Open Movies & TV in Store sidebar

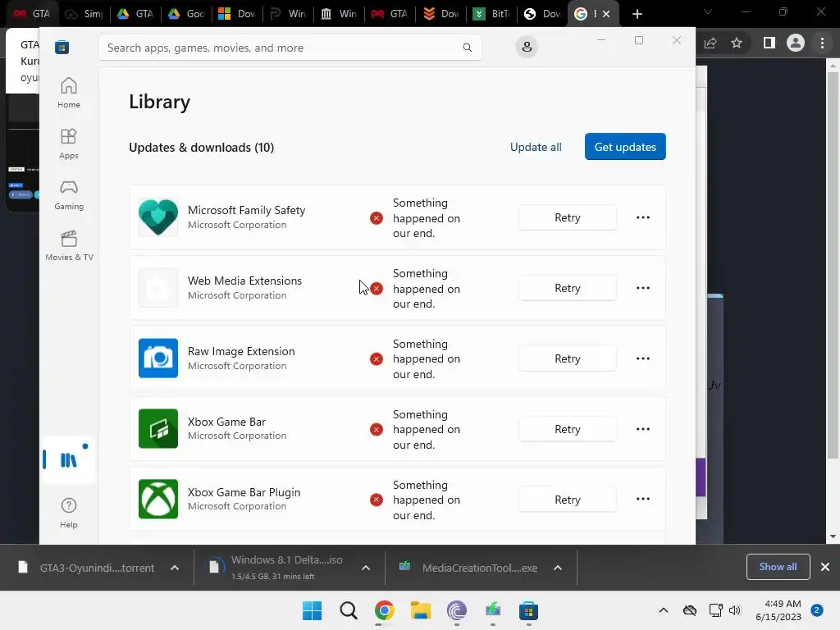(69, 245)
